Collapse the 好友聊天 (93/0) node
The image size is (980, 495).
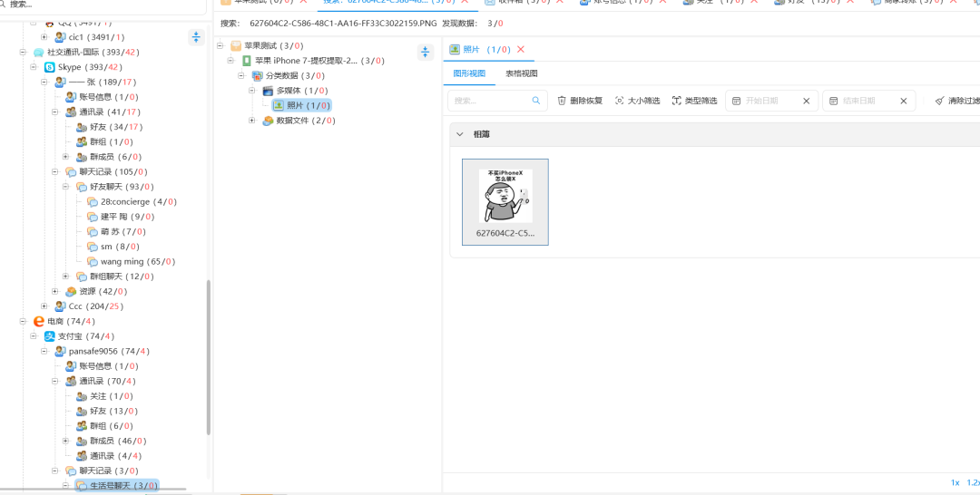point(65,187)
